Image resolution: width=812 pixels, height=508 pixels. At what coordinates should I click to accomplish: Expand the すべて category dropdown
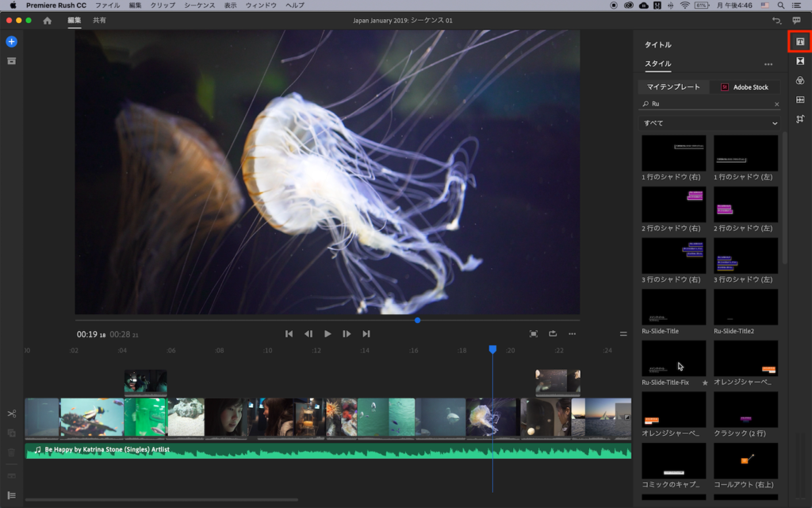coord(710,123)
